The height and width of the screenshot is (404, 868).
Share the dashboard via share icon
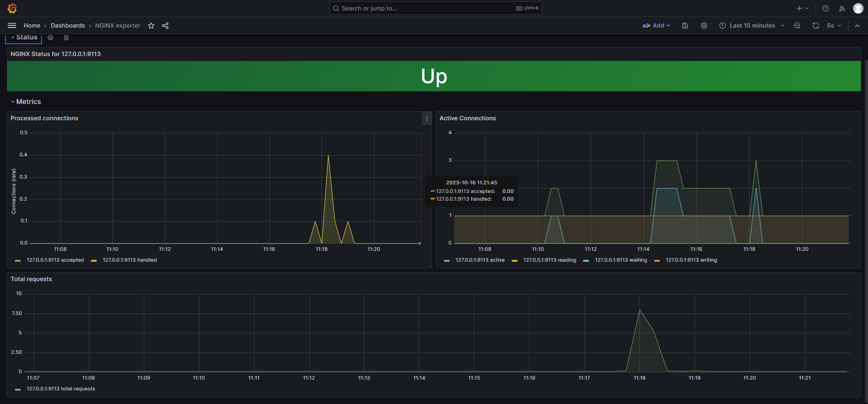coord(165,26)
